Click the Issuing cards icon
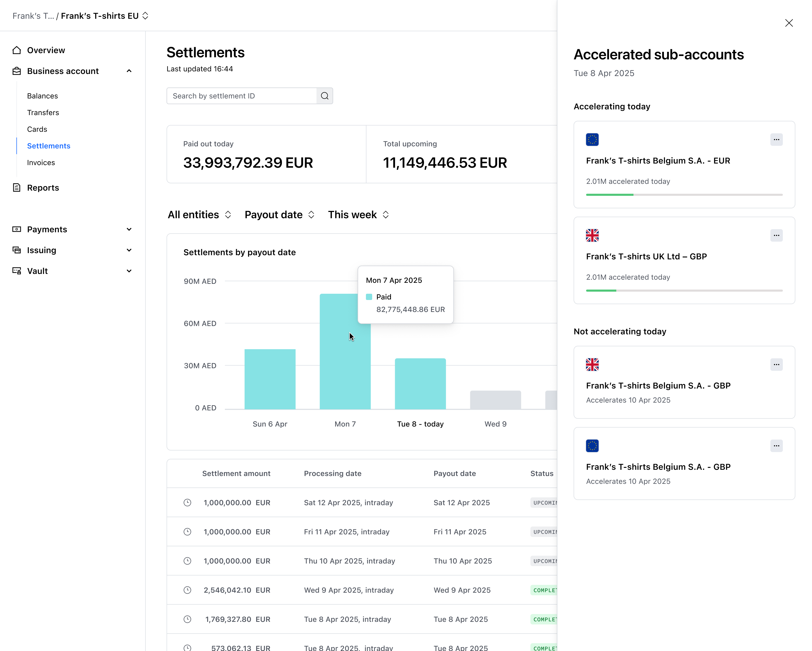The width and height of the screenshot is (812, 651). point(17,250)
